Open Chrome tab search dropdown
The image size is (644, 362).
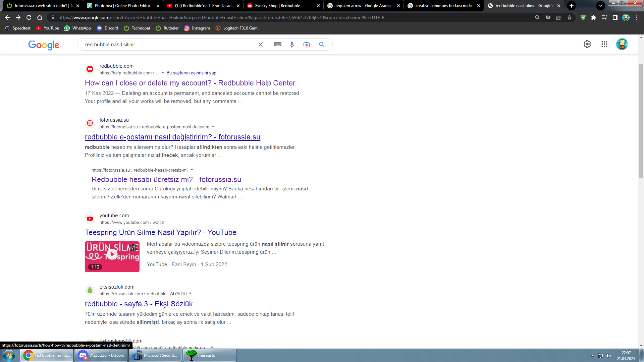[x=601, y=6]
